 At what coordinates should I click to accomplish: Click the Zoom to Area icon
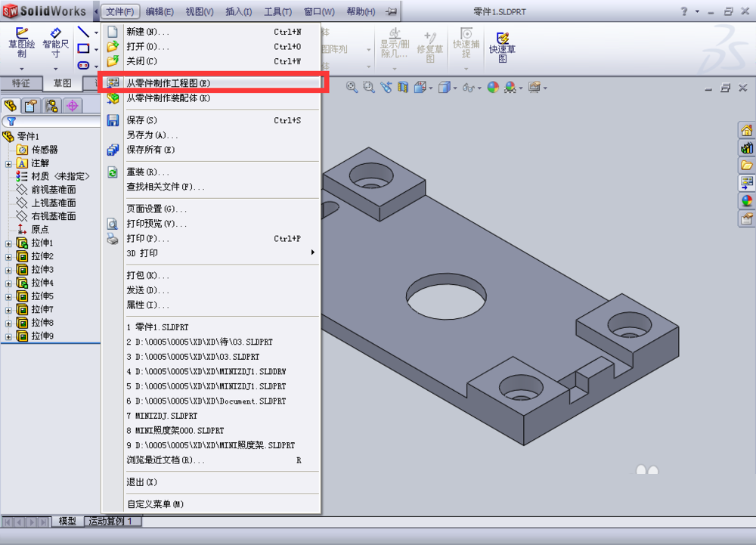[369, 87]
